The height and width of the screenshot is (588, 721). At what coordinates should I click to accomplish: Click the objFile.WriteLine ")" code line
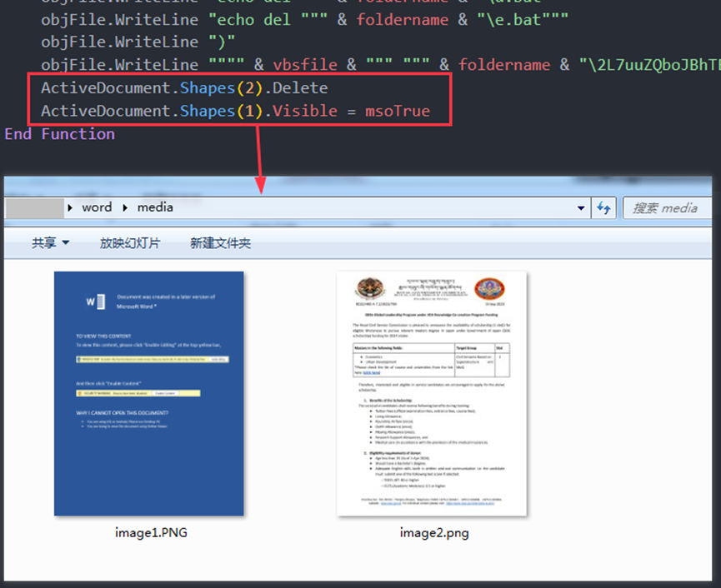(x=138, y=42)
